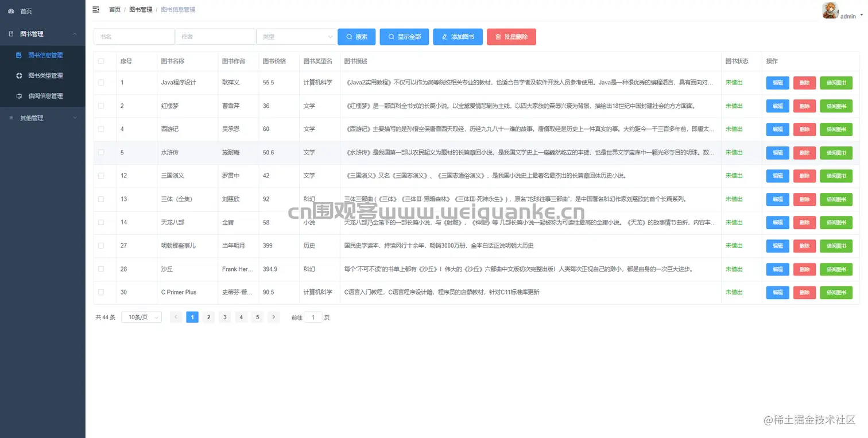Click the 图书价格 column header
The width and height of the screenshot is (868, 438).
click(274, 61)
